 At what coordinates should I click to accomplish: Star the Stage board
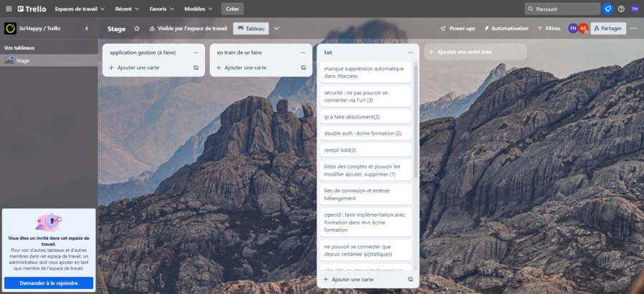pos(137,29)
